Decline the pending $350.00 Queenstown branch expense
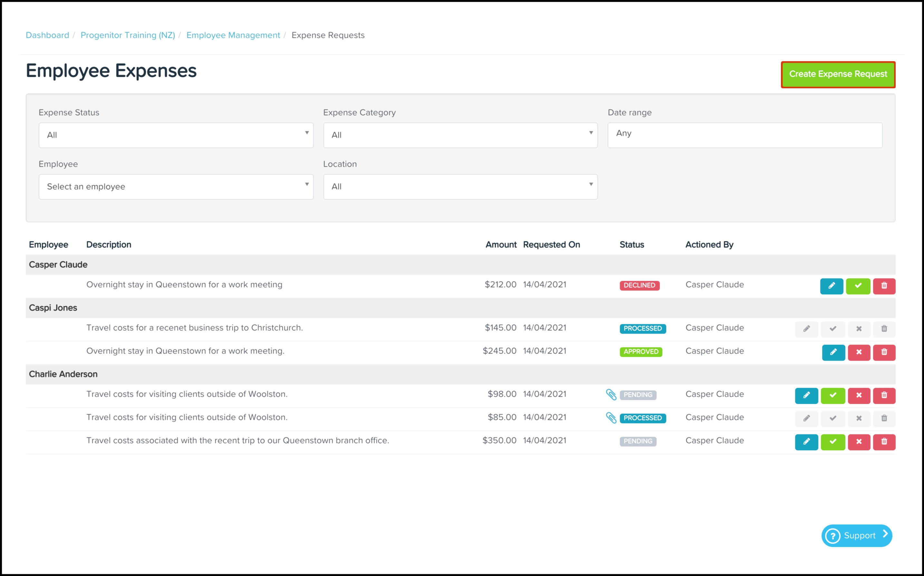Viewport: 924px width, 576px height. (859, 442)
